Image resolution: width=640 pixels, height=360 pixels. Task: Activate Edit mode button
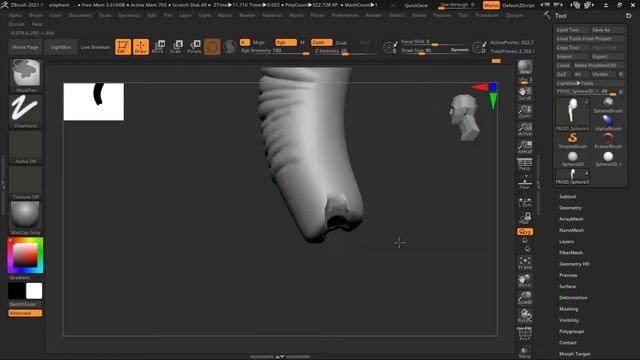123,47
